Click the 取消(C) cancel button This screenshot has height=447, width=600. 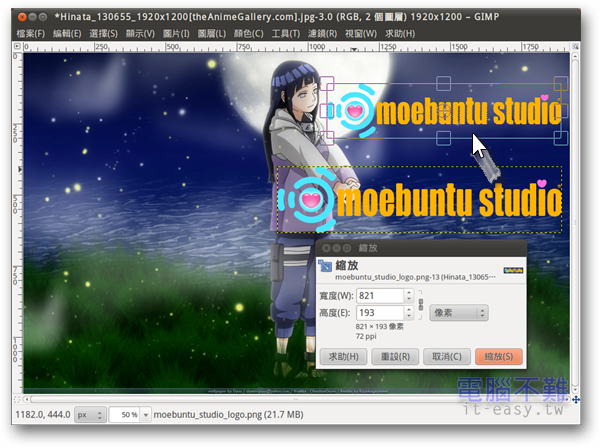click(x=442, y=356)
